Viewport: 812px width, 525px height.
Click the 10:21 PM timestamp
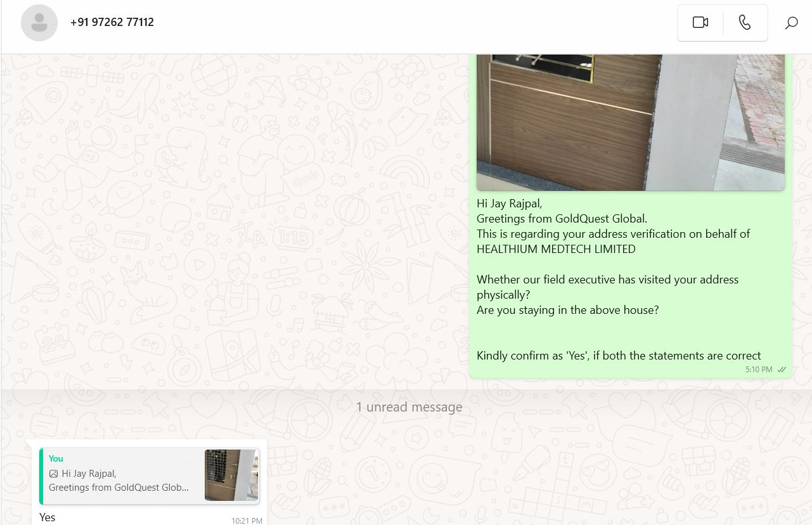tap(247, 521)
